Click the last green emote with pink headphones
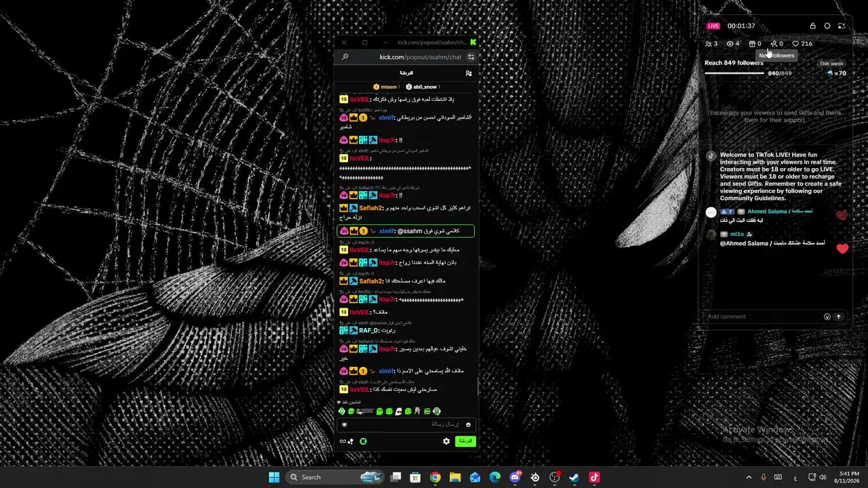 coord(437,411)
